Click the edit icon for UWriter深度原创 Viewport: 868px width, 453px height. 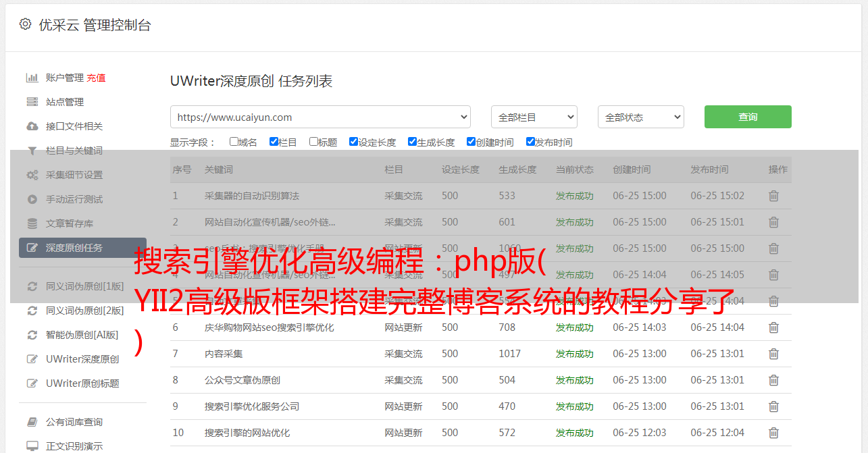coord(32,359)
